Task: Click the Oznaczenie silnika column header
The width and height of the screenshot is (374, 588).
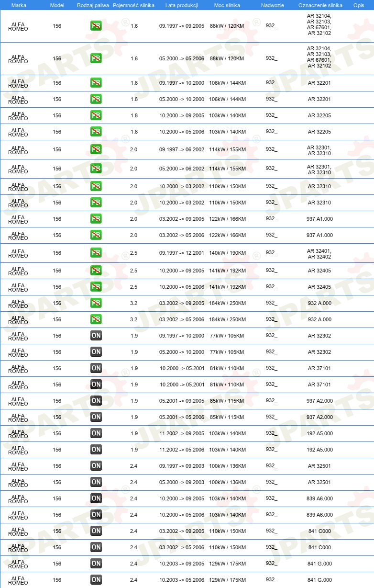Action: 320,5
